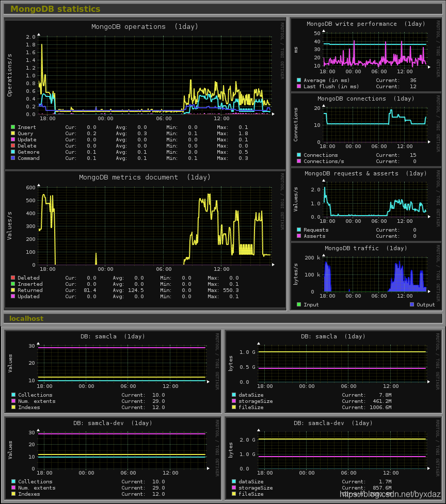446x504 pixels.
Task: Click the magenta Update legend swatch
Action: pos(13,139)
